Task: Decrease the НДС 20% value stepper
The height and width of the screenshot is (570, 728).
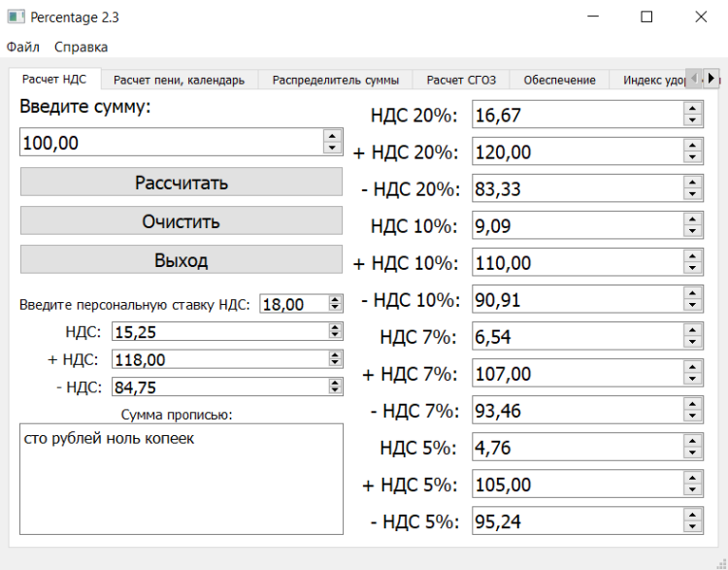Action: (692, 121)
